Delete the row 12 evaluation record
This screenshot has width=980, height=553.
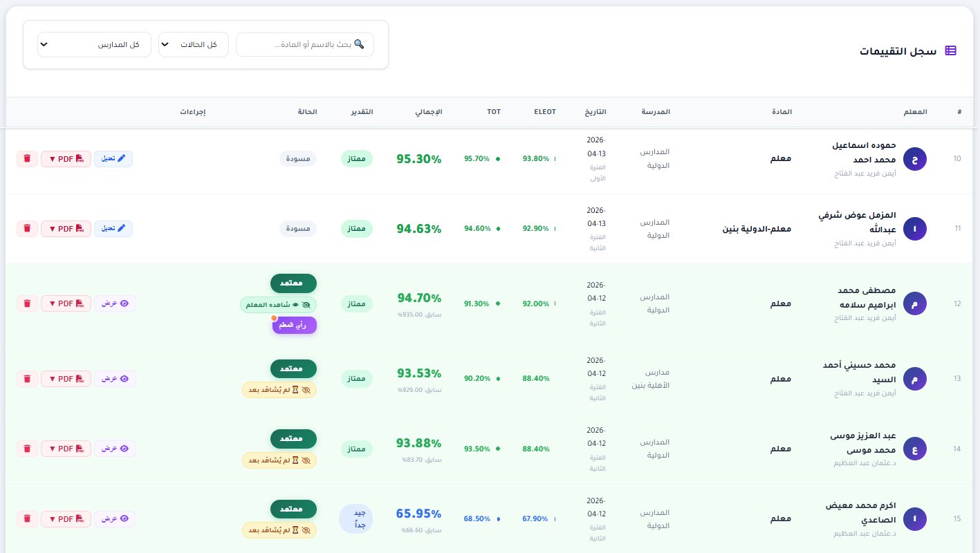coord(27,303)
